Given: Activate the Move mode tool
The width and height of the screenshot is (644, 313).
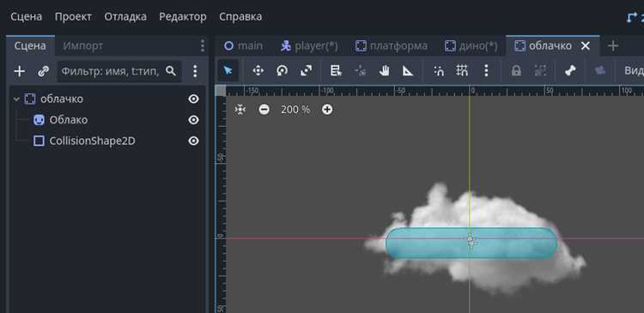Looking at the screenshot, I should (x=258, y=71).
